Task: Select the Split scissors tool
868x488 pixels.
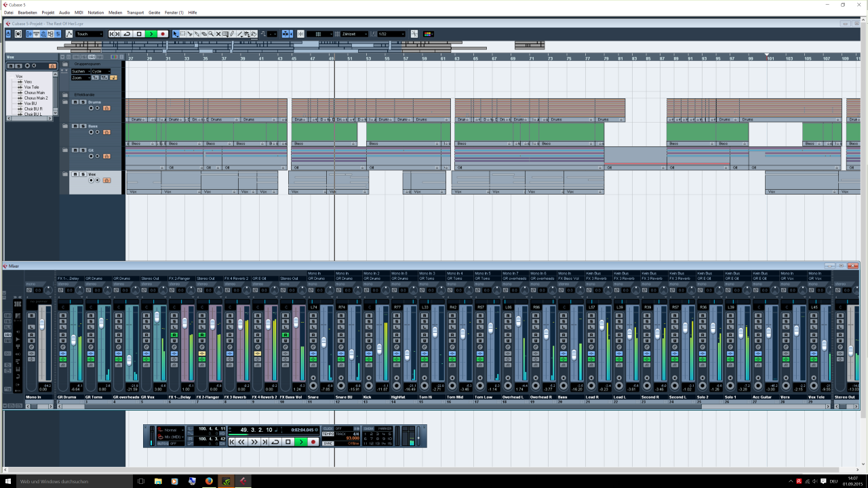Action: pyautogui.click(x=190, y=34)
